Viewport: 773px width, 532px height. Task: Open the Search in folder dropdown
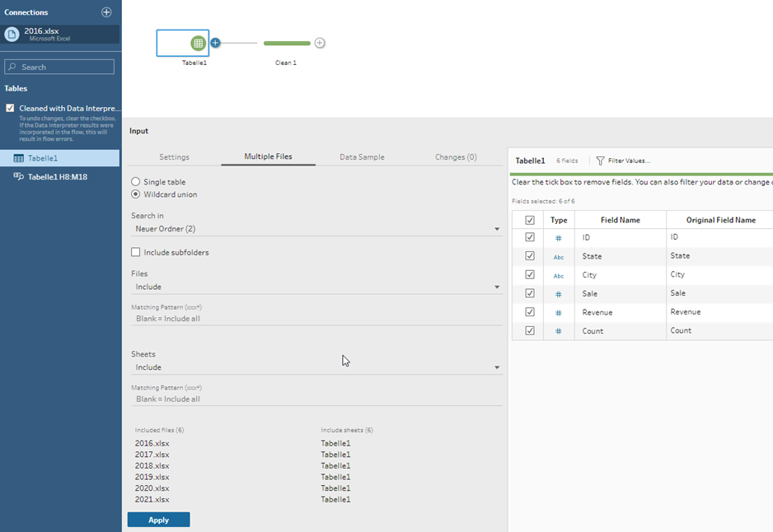point(316,229)
